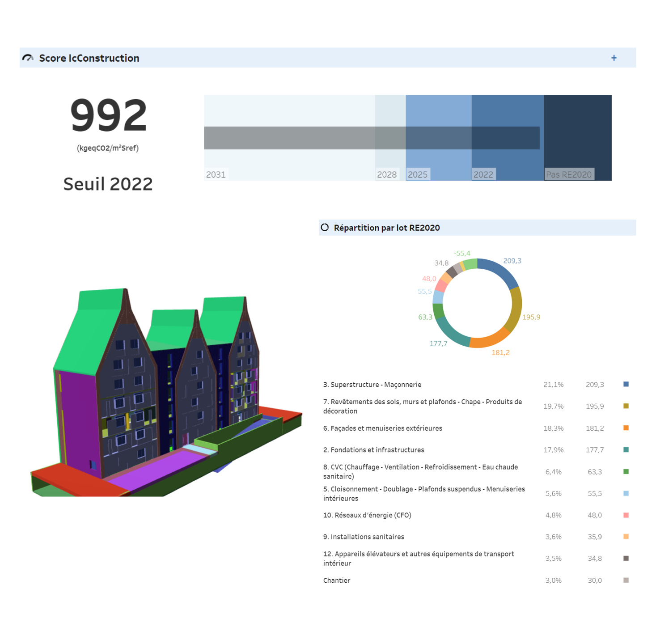
Task: Click the pink Réseaux d'énergie legend square
Action: pos(626,515)
